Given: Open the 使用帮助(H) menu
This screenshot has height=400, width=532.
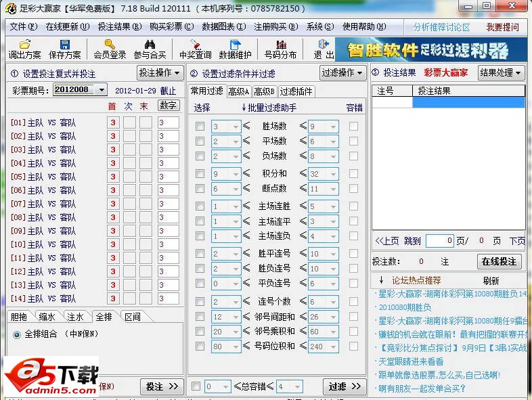Looking at the screenshot, I should click(364, 27).
